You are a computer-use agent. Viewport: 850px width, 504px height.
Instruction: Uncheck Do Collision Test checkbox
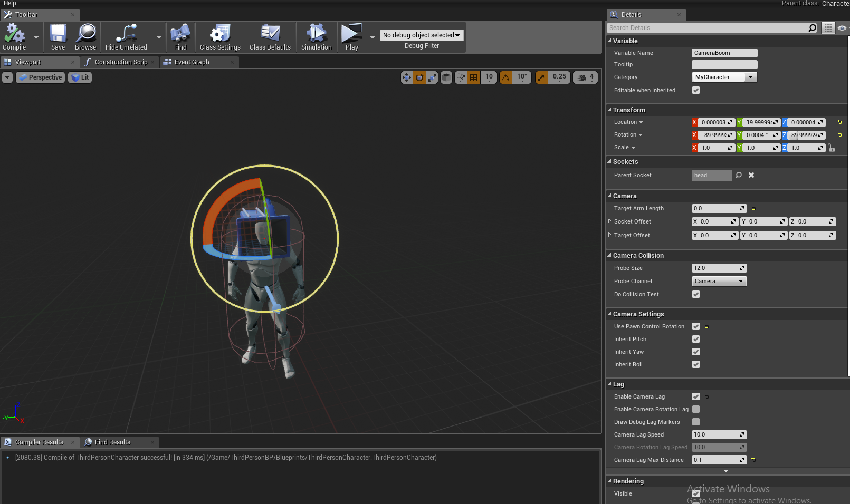[696, 295]
